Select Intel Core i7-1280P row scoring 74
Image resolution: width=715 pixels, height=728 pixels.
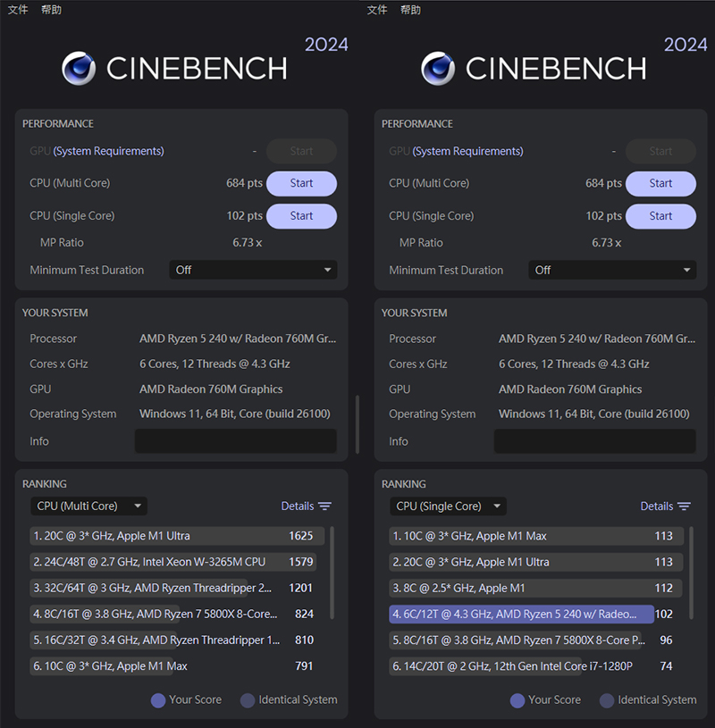532,665
